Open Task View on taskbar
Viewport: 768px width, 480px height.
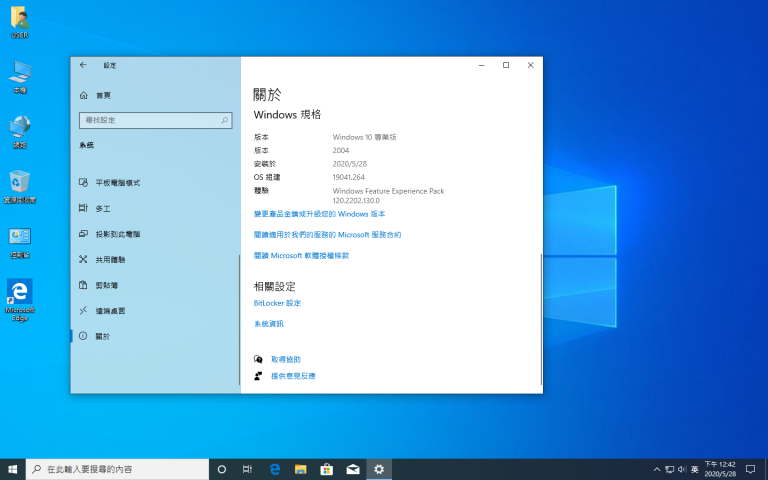[247, 469]
